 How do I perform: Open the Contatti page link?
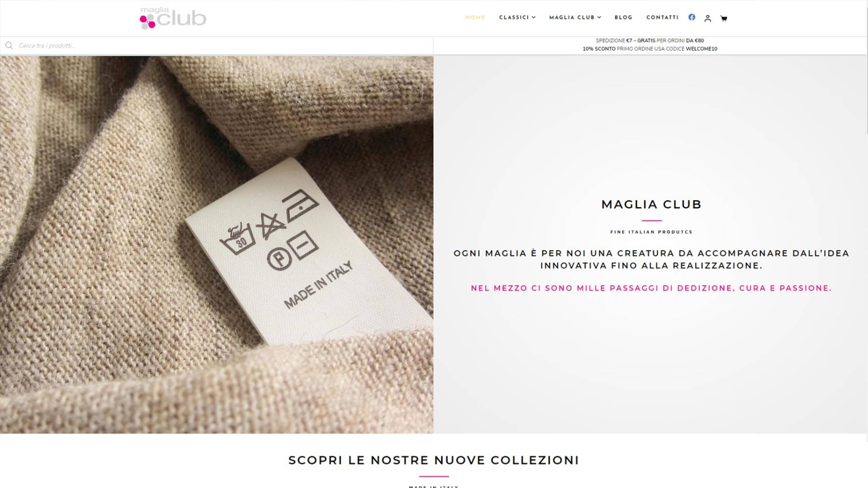pyautogui.click(x=662, y=17)
